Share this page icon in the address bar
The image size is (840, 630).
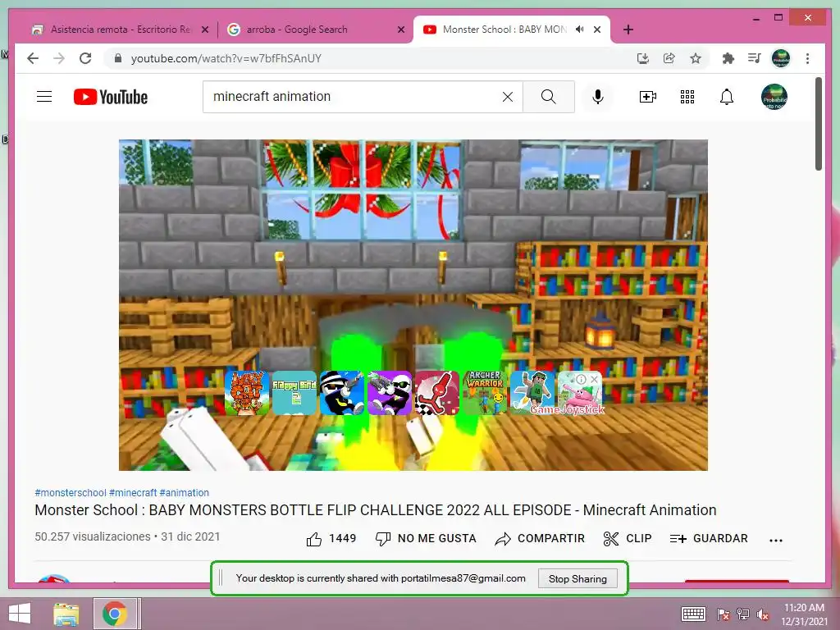pos(669,58)
